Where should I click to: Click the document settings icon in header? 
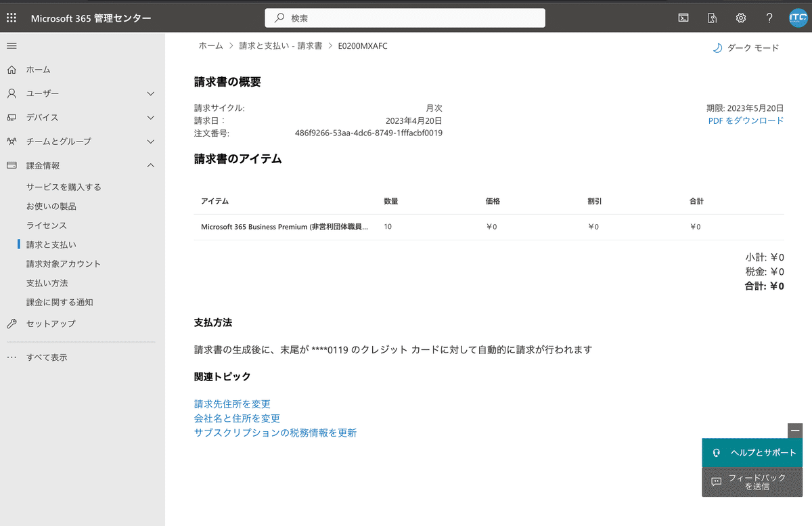pyautogui.click(x=712, y=18)
